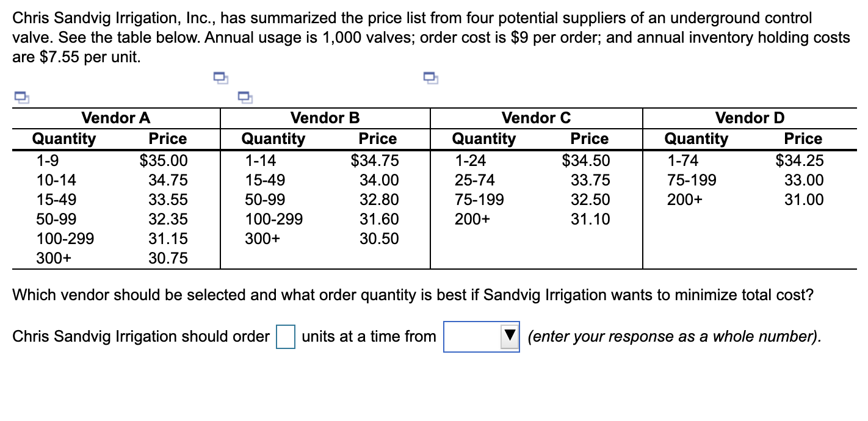The image size is (868, 421).
Task: Select the Vendor A column header
Action: pos(115,117)
